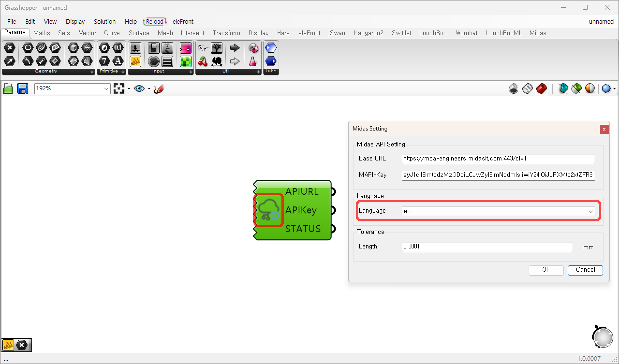619x364 pixels.
Task: Switch to the Kangaroo2 tab
Action: tap(368, 33)
